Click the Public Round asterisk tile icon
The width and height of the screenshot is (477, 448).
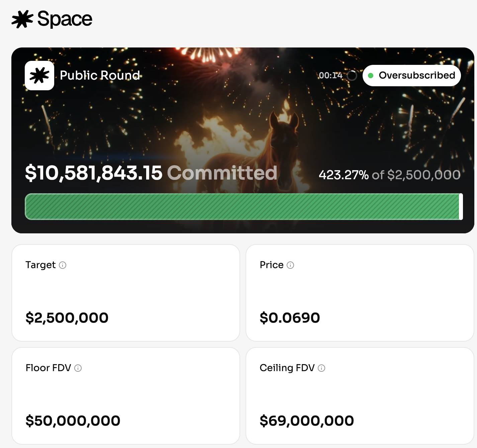pos(39,76)
